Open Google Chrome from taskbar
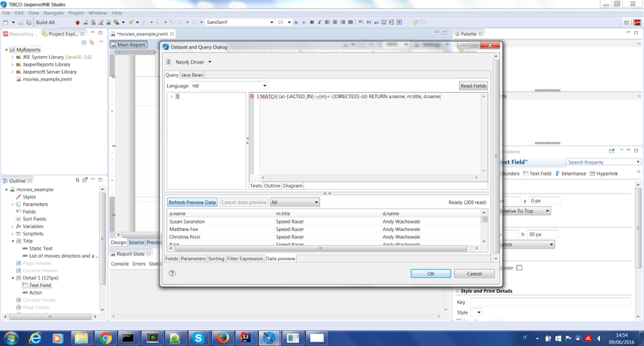The height and width of the screenshot is (346, 644). [105, 339]
